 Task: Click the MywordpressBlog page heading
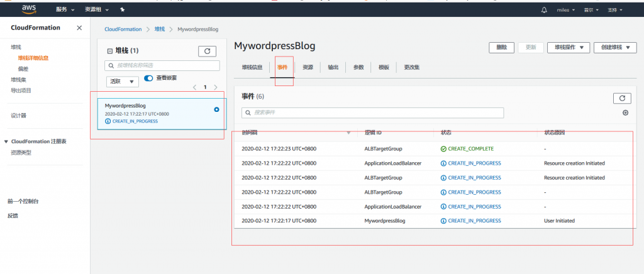tap(274, 46)
